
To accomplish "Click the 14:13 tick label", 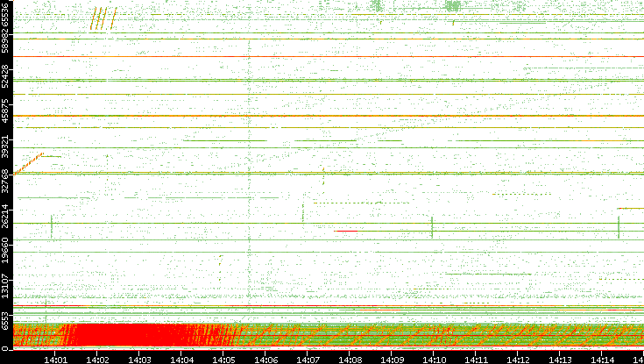I will pos(560,358).
